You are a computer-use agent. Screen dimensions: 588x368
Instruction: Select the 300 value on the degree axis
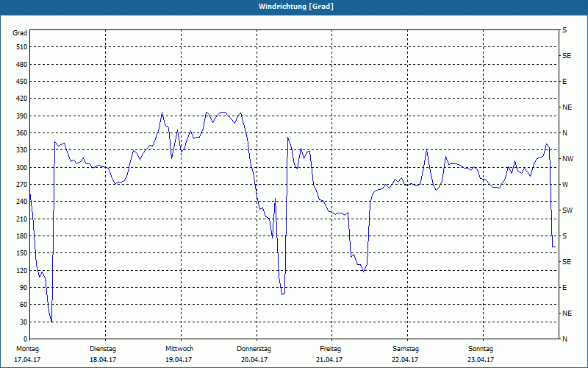tap(22, 167)
